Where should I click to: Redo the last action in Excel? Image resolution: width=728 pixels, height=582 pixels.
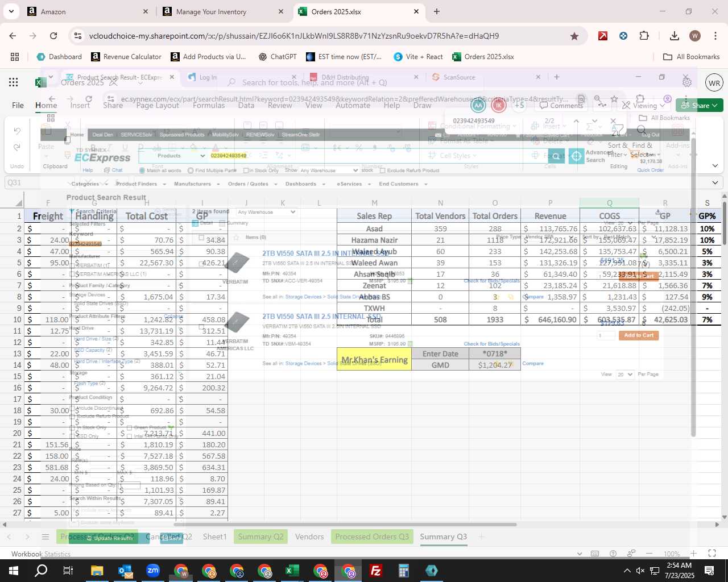(17, 147)
